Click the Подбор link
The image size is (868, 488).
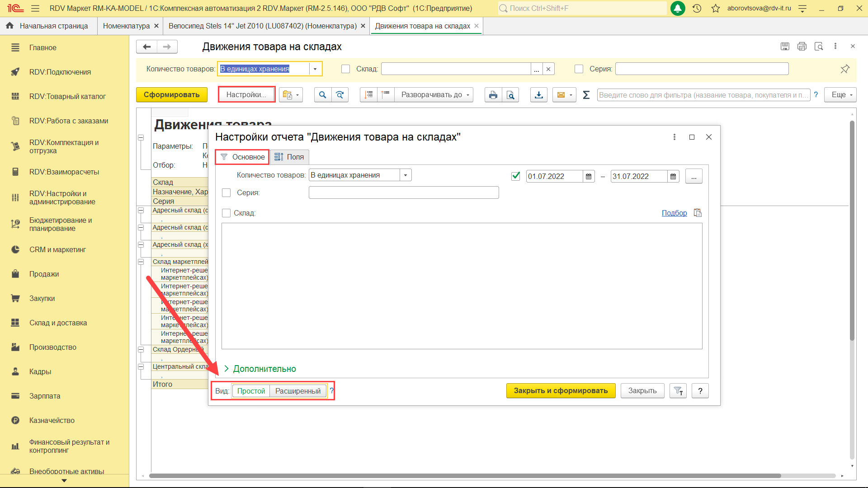pyautogui.click(x=674, y=213)
